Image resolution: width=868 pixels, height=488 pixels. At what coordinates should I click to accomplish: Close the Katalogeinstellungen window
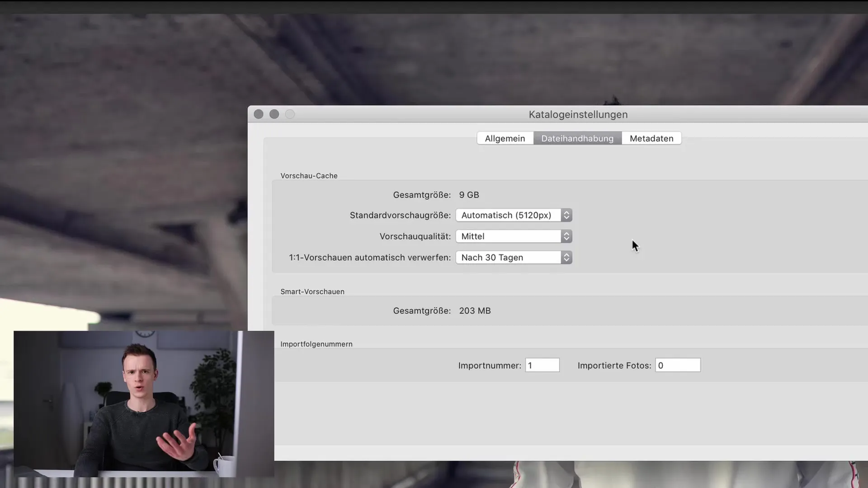(259, 114)
